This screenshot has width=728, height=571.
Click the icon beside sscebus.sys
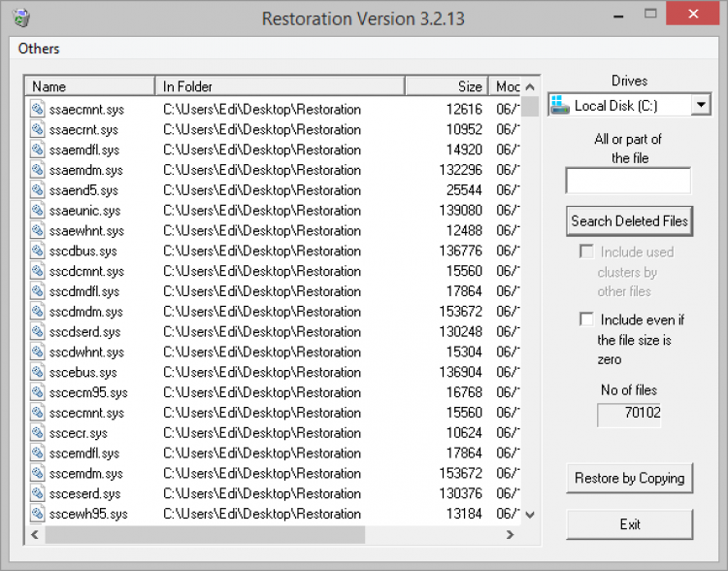38,372
